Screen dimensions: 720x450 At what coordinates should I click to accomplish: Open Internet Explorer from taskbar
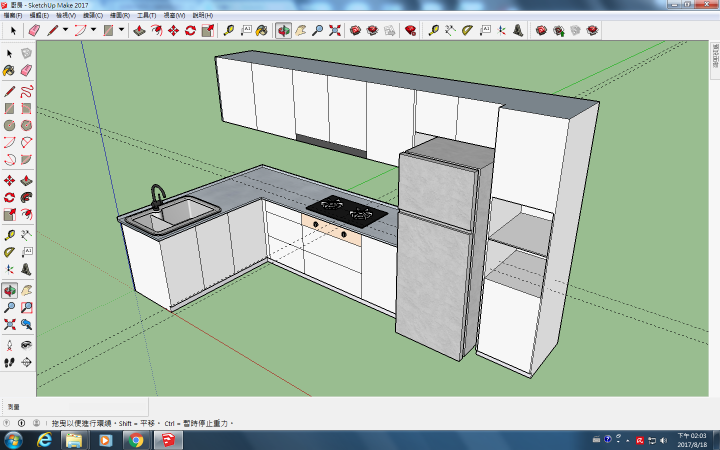pyautogui.click(x=45, y=440)
